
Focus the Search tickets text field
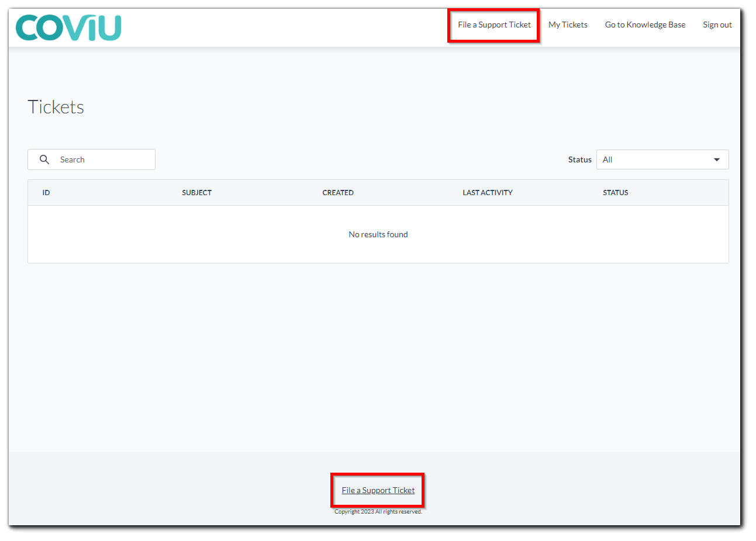click(x=102, y=159)
